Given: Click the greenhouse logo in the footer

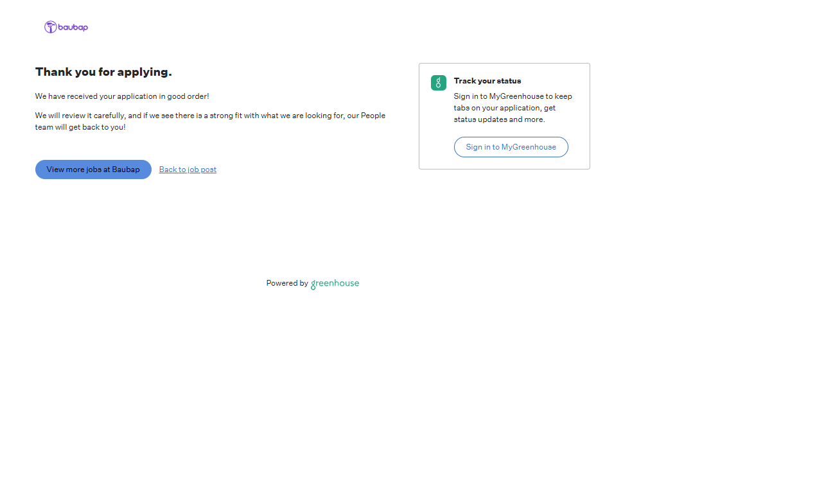Looking at the screenshot, I should point(335,283).
